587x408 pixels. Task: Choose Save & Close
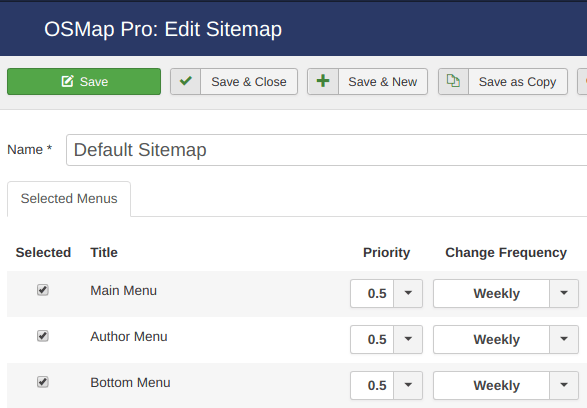(234, 82)
